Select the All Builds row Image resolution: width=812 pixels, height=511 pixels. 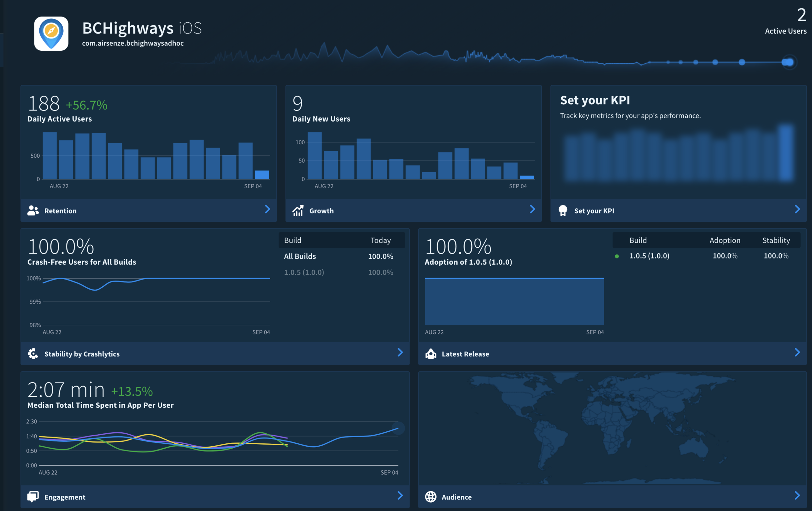tap(341, 256)
